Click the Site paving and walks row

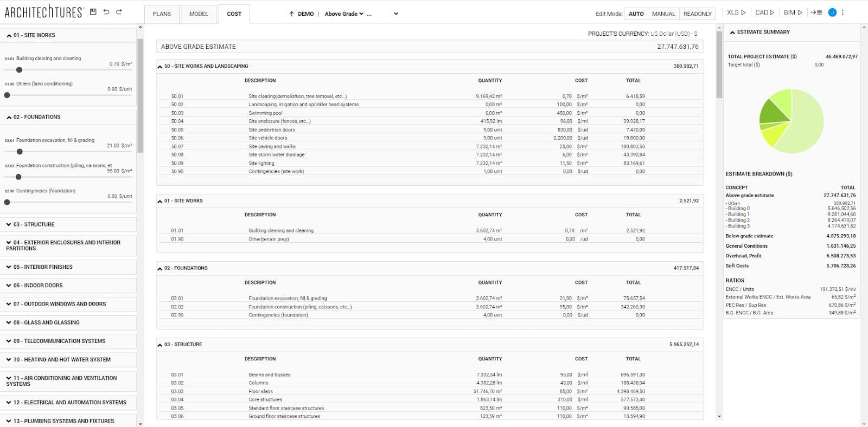pyautogui.click(x=430, y=146)
